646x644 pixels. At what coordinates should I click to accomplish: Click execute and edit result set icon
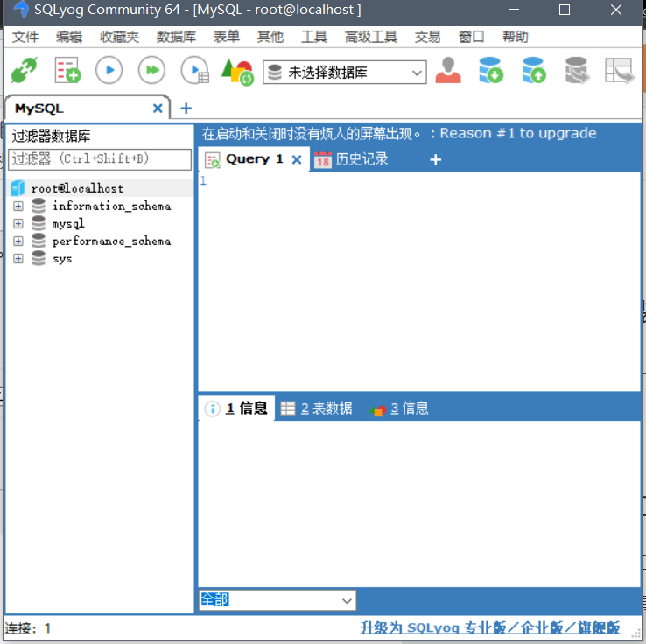tap(195, 70)
